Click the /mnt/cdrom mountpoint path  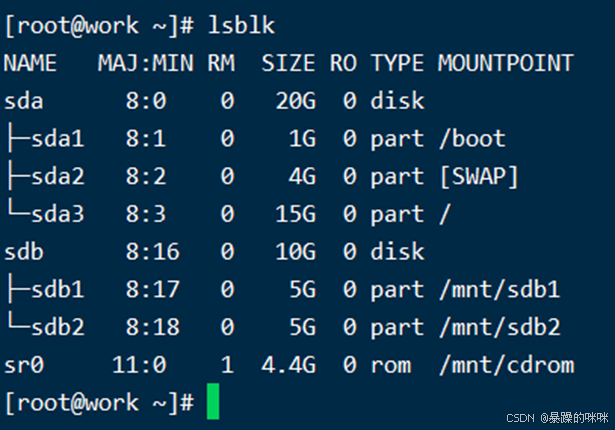(504, 365)
